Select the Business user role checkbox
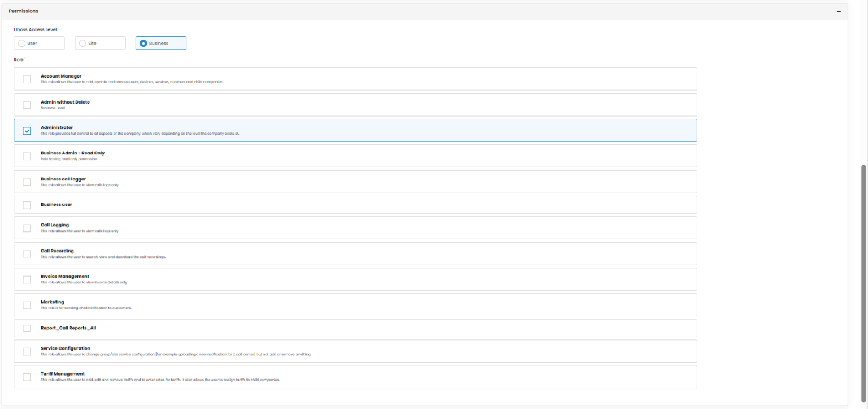 tap(27, 205)
